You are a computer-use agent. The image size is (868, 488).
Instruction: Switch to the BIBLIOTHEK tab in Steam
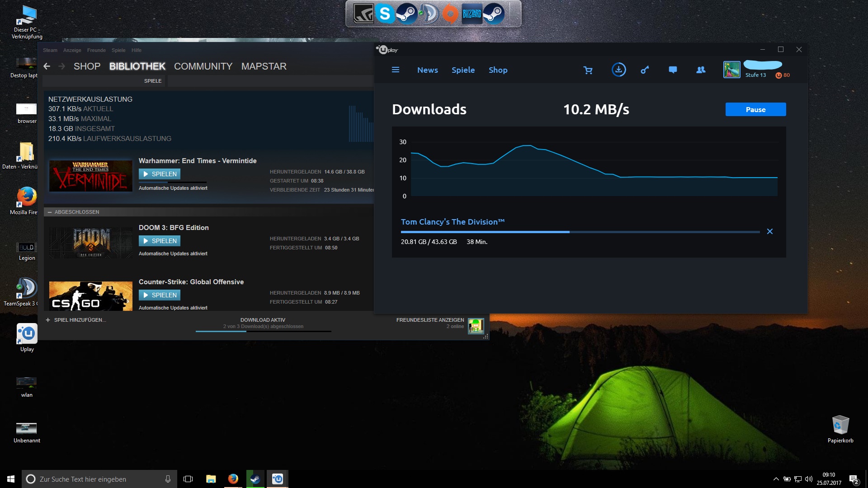tap(137, 66)
